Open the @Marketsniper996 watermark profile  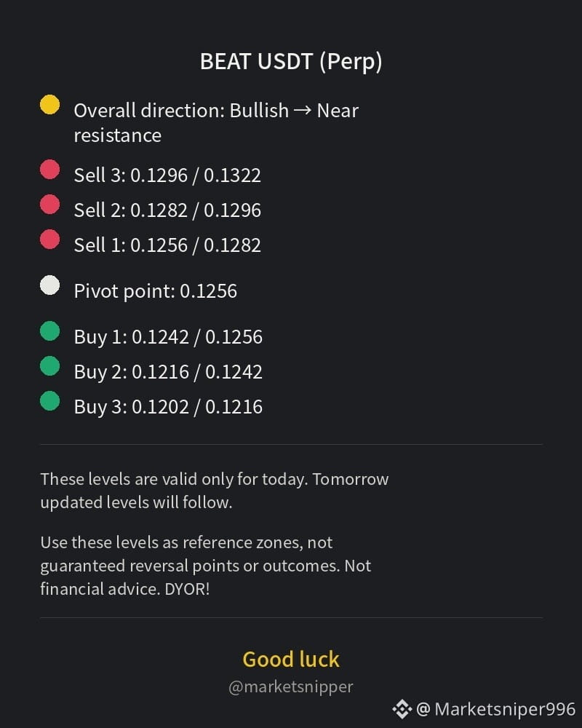[495, 709]
